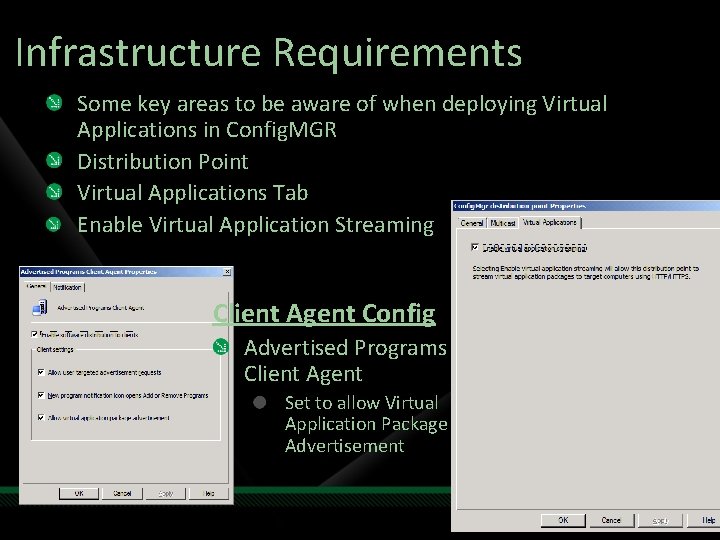Click the Advertised Programs Client Agent Properties title bar

122,272
